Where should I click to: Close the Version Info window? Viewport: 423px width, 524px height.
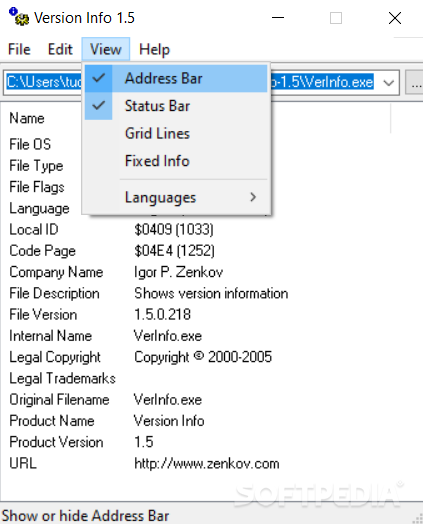395,18
